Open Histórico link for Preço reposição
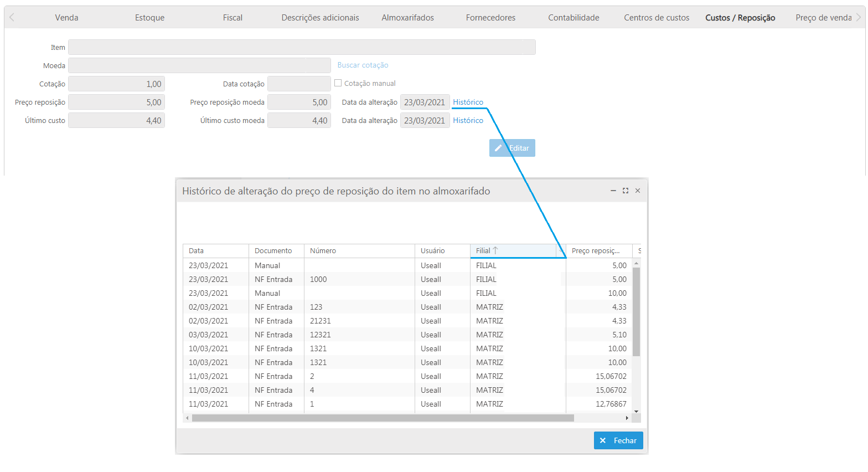Screen dimensions: 868x472 468,102
